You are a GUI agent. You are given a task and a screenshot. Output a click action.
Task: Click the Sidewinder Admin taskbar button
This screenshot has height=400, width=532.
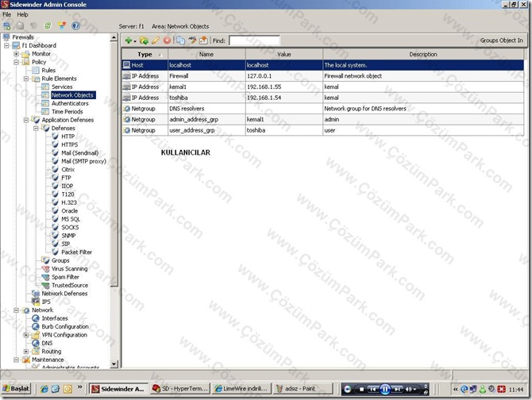119,389
